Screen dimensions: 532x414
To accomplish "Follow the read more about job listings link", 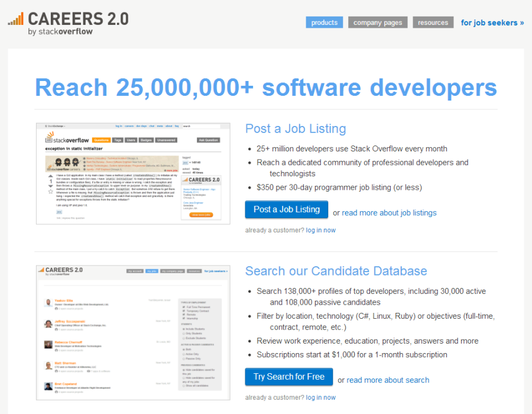I will coord(390,213).
